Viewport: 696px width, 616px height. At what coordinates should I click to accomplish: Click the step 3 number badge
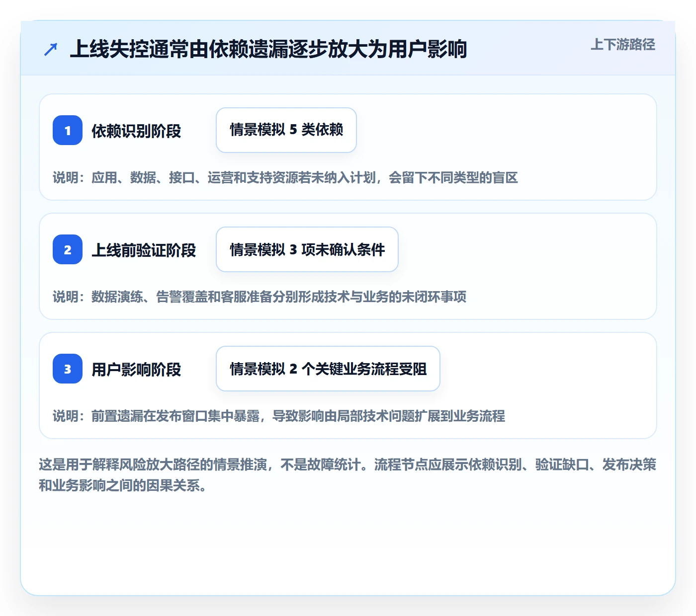(68, 369)
